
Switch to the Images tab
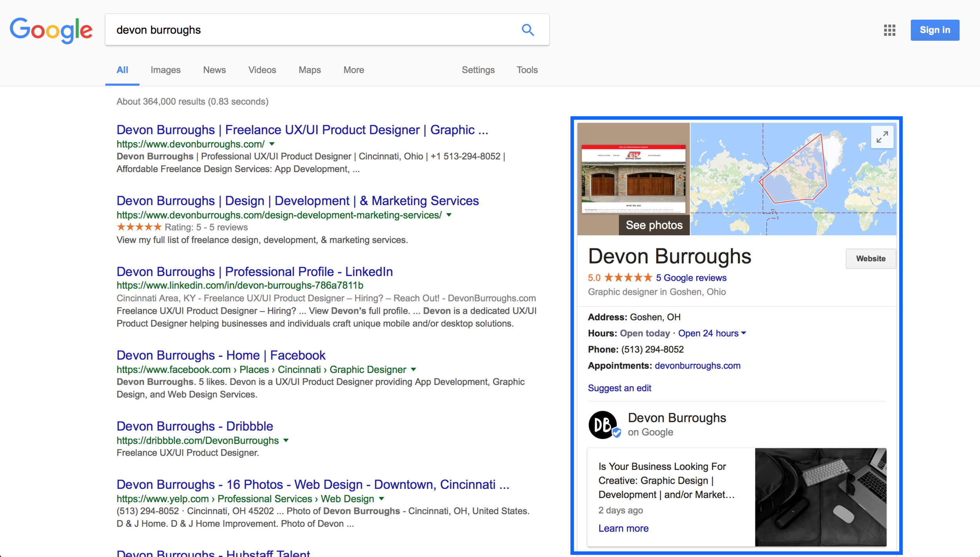(x=165, y=70)
